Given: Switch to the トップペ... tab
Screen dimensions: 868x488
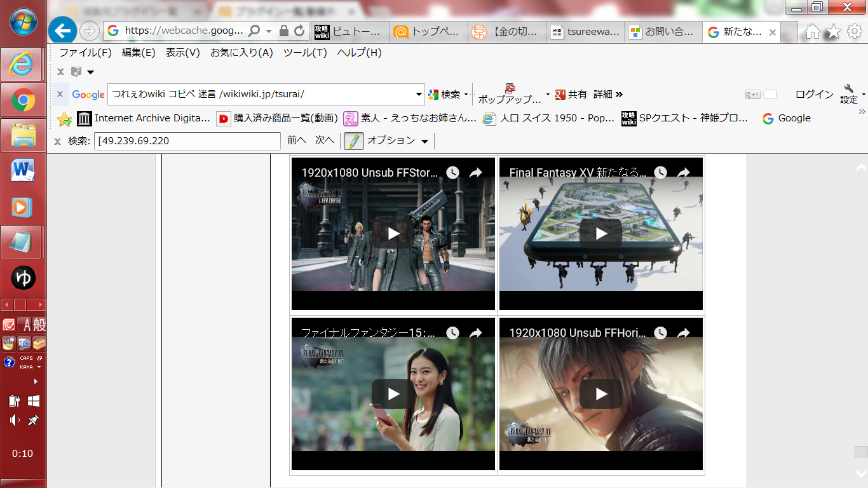Looking at the screenshot, I should tap(428, 32).
